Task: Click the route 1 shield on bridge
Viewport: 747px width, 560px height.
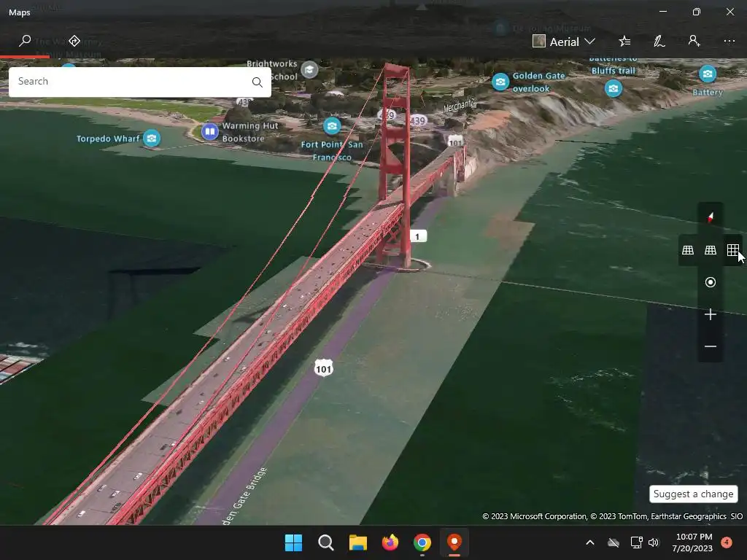Action: [418, 236]
